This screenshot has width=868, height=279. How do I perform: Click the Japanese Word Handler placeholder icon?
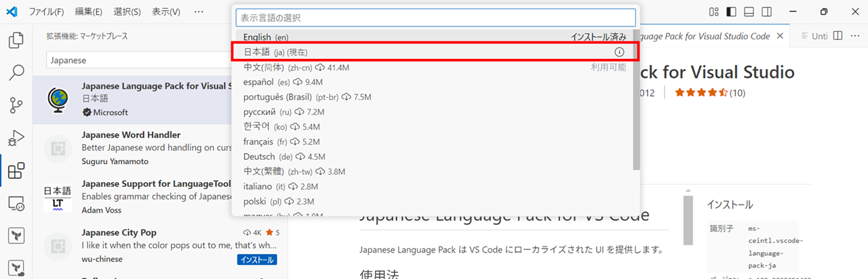58,148
